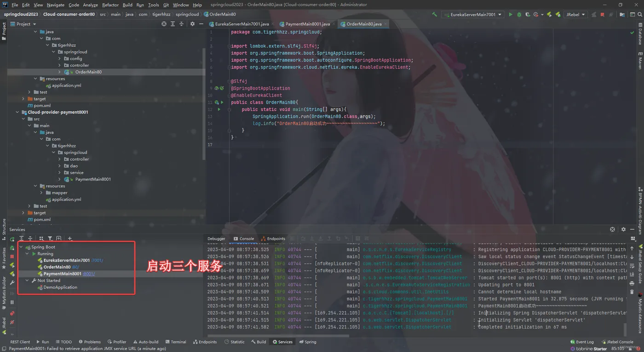Click the console vertical scrollbar

[x=625, y=329]
